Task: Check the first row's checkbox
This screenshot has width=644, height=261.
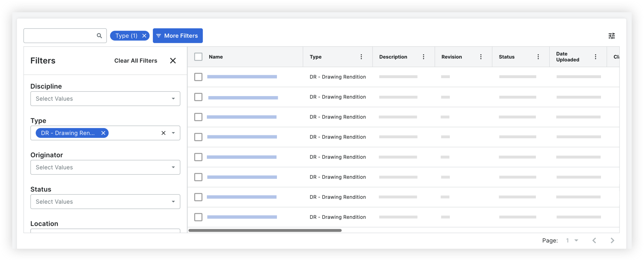Action: pos(198,77)
